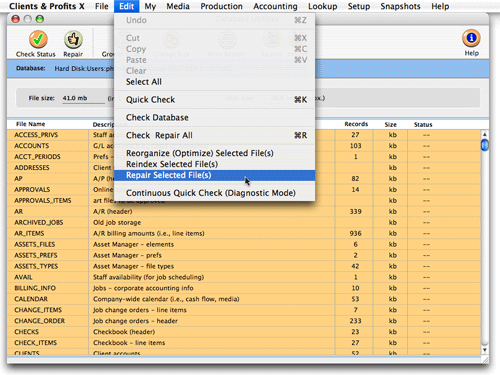Open the Snapshots menu
500x375 pixels.
400,6
